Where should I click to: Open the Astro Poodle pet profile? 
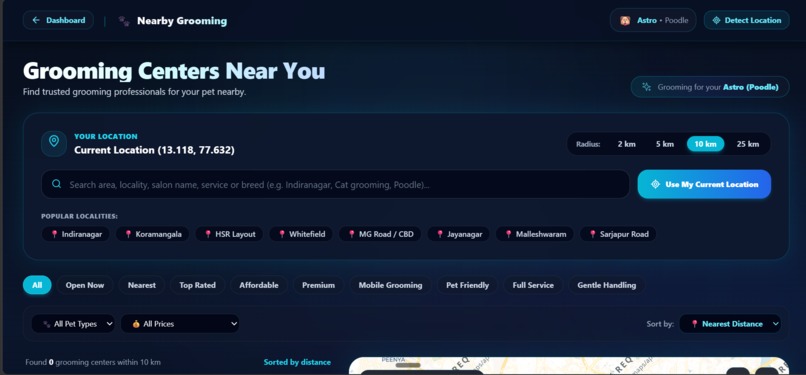[653, 20]
